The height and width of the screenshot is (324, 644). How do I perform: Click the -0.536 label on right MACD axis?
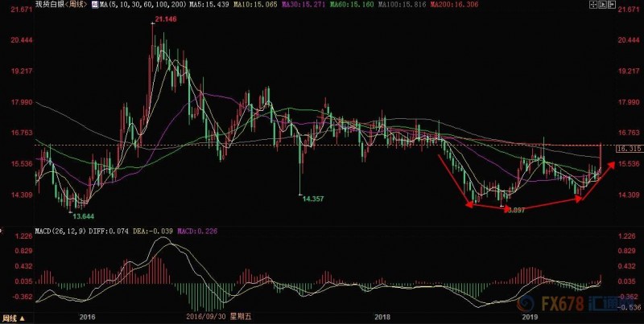628,309
